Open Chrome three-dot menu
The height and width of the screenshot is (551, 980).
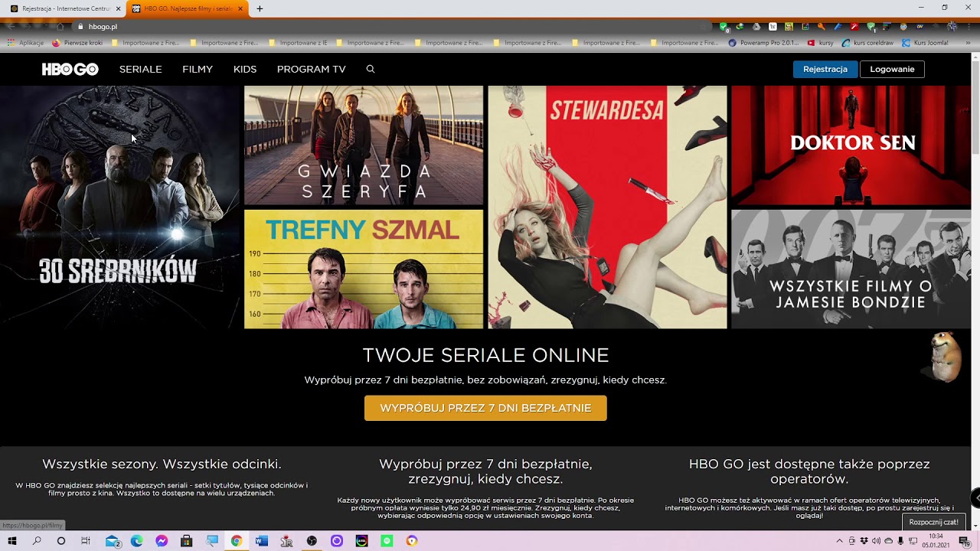[x=969, y=27]
